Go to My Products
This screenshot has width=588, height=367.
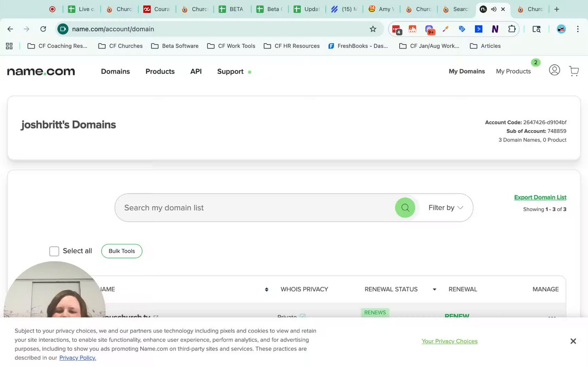tap(513, 71)
